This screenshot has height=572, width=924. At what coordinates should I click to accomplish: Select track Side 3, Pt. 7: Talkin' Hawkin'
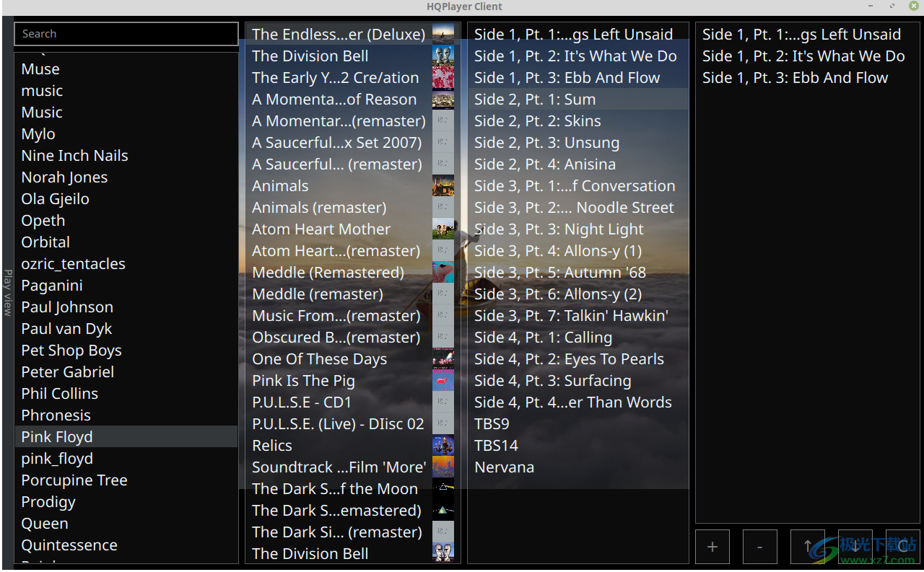[578, 316]
